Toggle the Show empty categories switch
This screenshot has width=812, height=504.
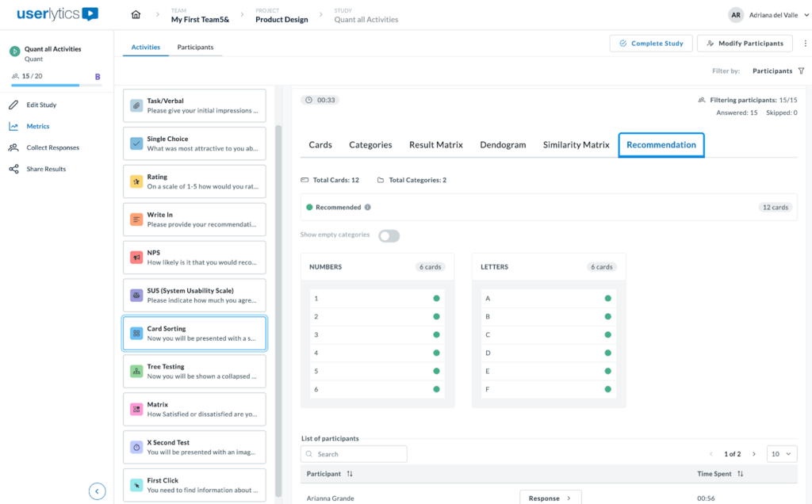coord(389,235)
